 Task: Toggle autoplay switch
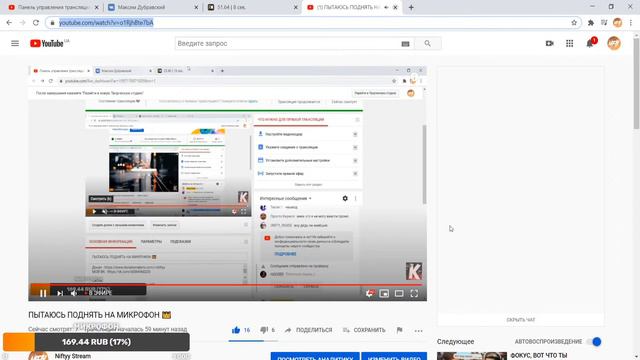click(x=595, y=342)
